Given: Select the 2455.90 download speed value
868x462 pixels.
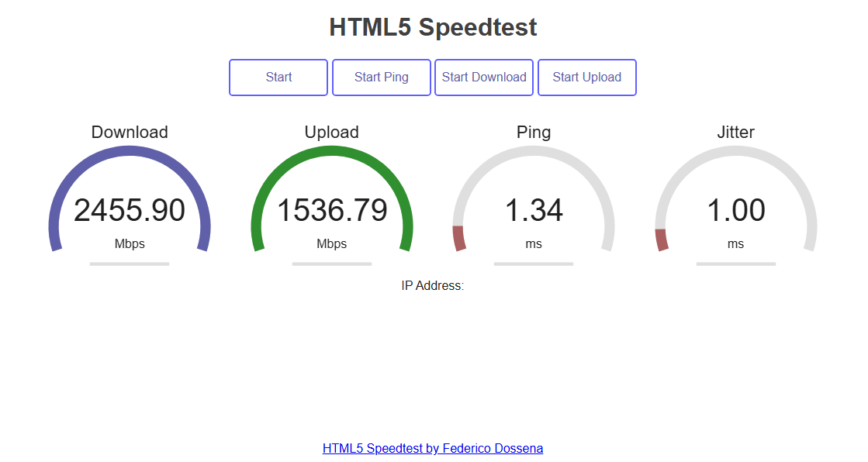Looking at the screenshot, I should (x=130, y=211).
